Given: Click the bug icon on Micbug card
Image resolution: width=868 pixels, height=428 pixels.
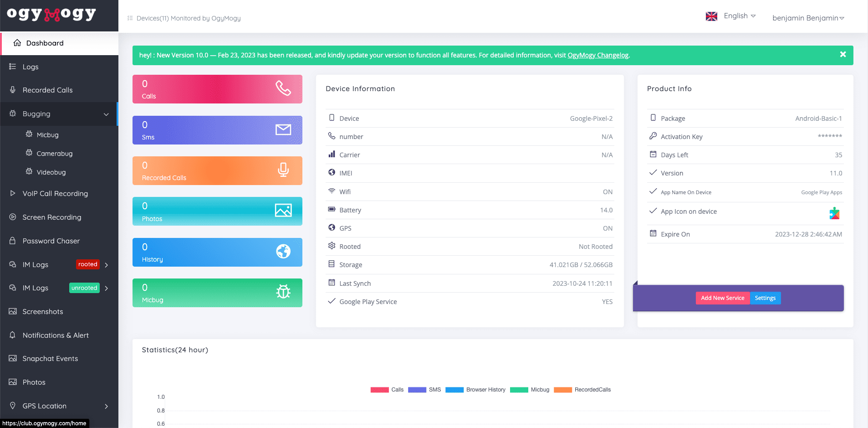Looking at the screenshot, I should tap(283, 292).
